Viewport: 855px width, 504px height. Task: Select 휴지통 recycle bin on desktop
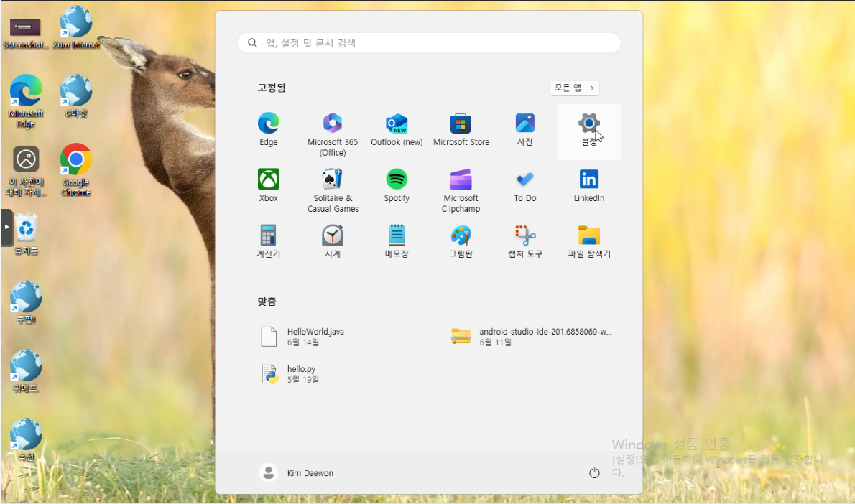[26, 234]
